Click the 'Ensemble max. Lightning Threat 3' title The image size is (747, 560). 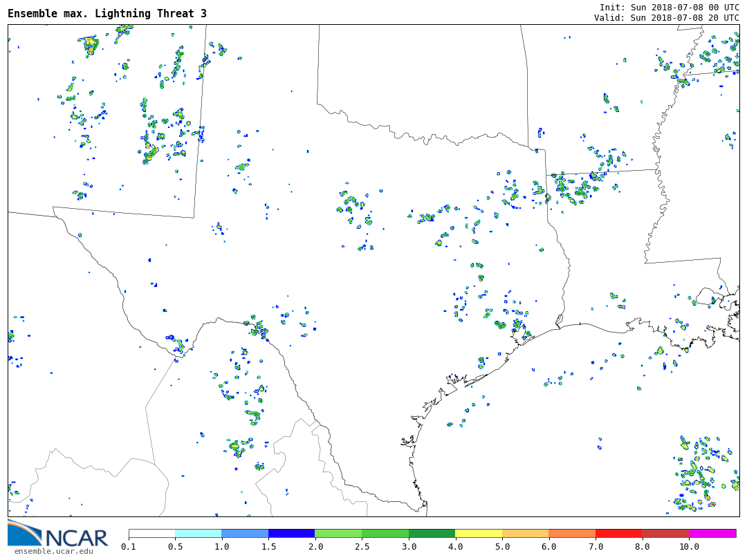click(107, 13)
